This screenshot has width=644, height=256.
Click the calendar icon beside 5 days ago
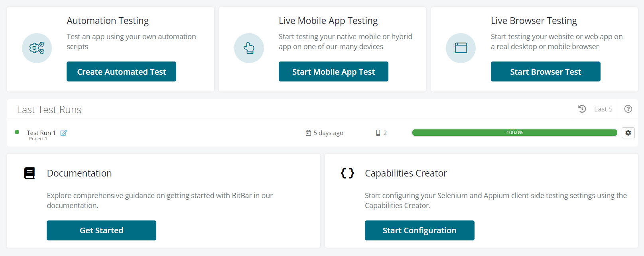pos(308,133)
